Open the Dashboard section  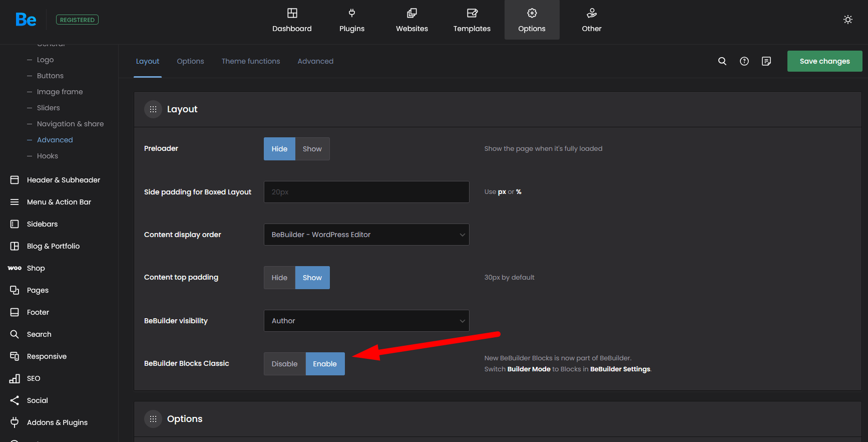coord(292,20)
